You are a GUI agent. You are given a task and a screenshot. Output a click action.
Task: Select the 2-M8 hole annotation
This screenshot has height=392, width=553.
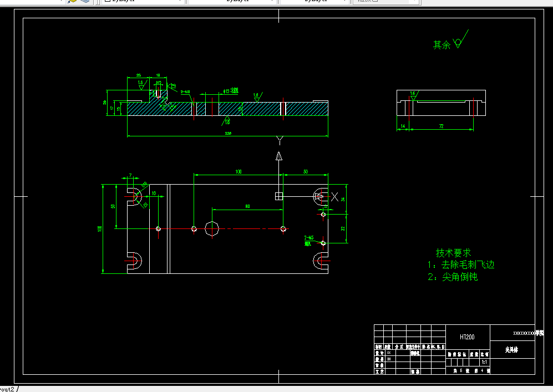(185, 91)
